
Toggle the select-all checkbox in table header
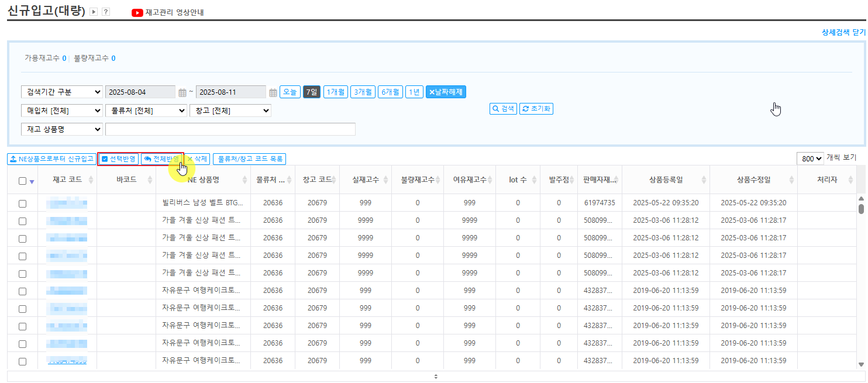click(22, 181)
